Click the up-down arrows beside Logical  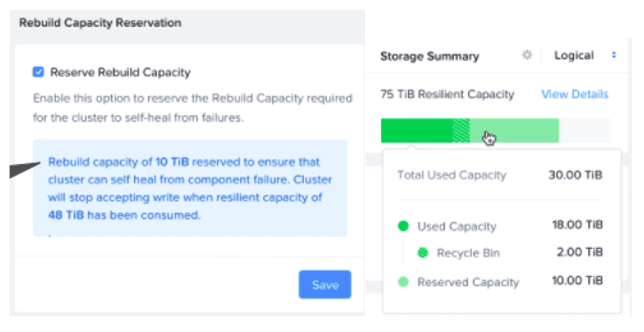click(613, 55)
